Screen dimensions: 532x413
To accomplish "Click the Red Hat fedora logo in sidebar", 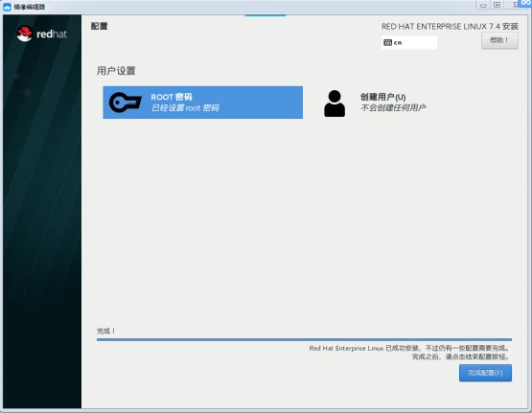I will [x=24, y=34].
